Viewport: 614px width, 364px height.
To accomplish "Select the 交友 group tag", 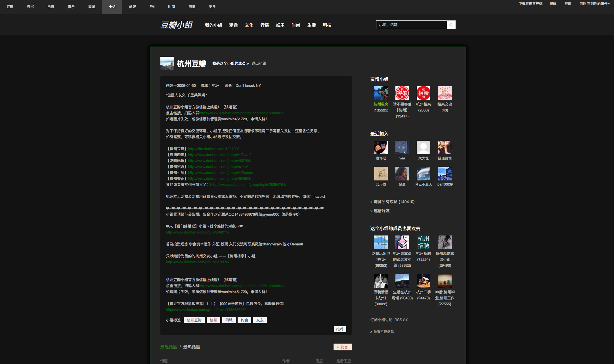I will [260, 320].
